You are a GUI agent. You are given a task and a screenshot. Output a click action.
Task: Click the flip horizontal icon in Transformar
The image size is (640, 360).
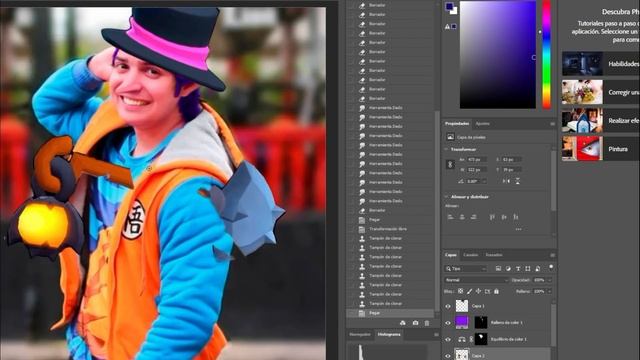pos(506,181)
